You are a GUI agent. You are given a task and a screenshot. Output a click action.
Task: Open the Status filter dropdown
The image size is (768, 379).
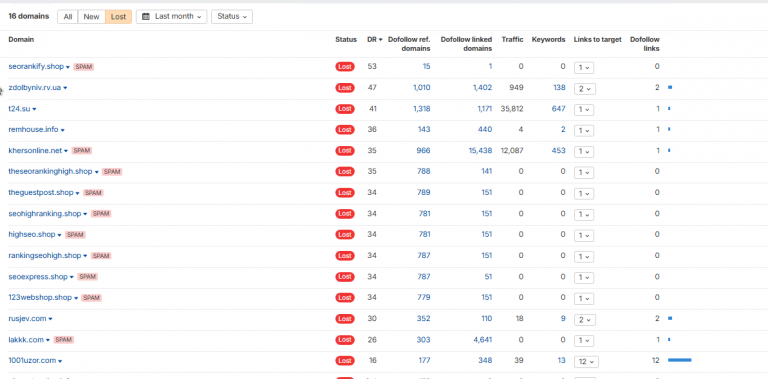232,17
